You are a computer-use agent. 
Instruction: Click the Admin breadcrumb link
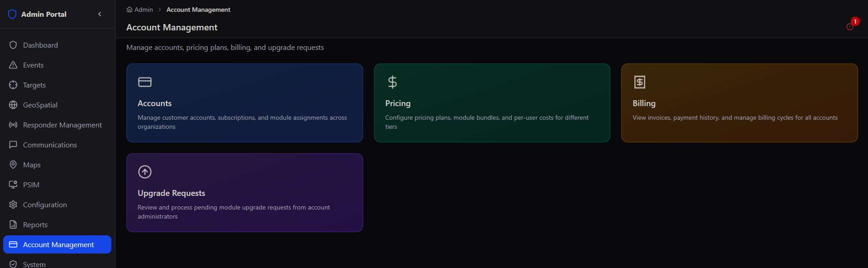click(x=144, y=10)
